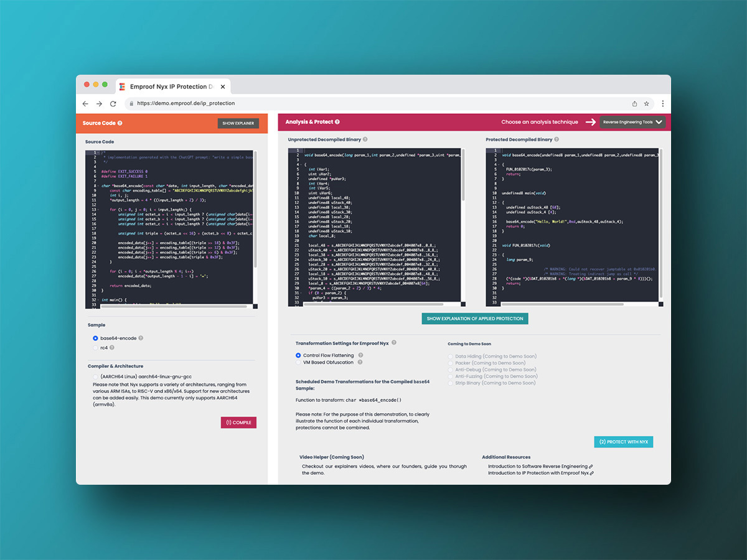Click help icon beside Control Flow Flattening
The image size is (747, 560).
[x=360, y=355]
